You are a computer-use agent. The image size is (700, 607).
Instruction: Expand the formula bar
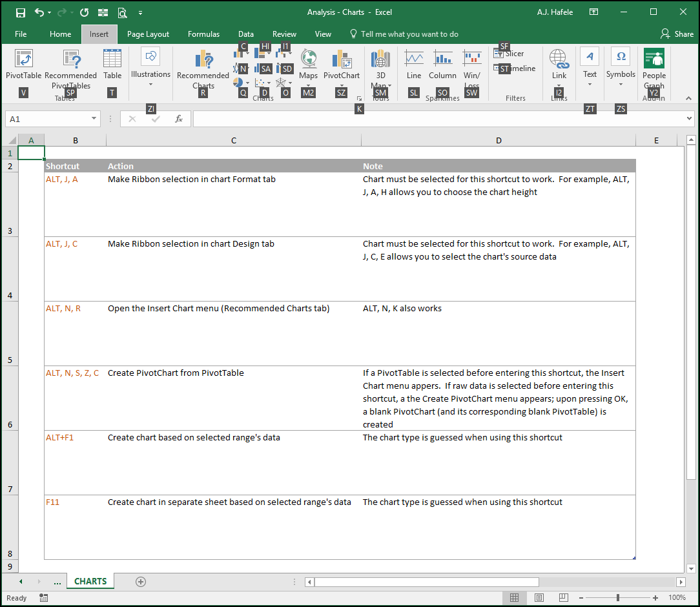click(690, 118)
